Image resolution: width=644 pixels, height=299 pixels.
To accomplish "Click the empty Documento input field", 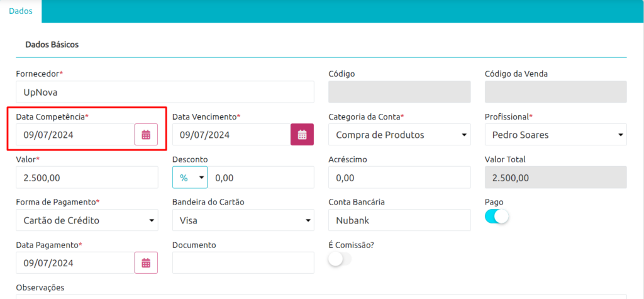I will pyautogui.click(x=243, y=263).
